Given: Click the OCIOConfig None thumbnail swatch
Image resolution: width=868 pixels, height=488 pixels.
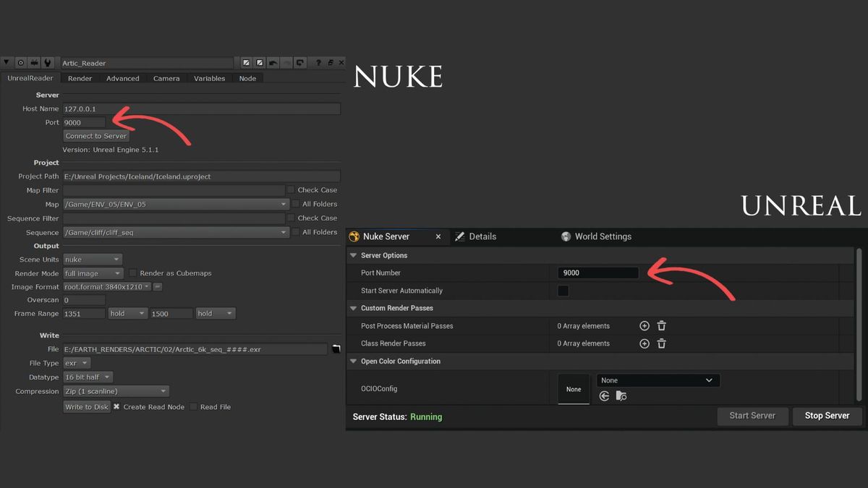Looking at the screenshot, I should click(x=574, y=389).
